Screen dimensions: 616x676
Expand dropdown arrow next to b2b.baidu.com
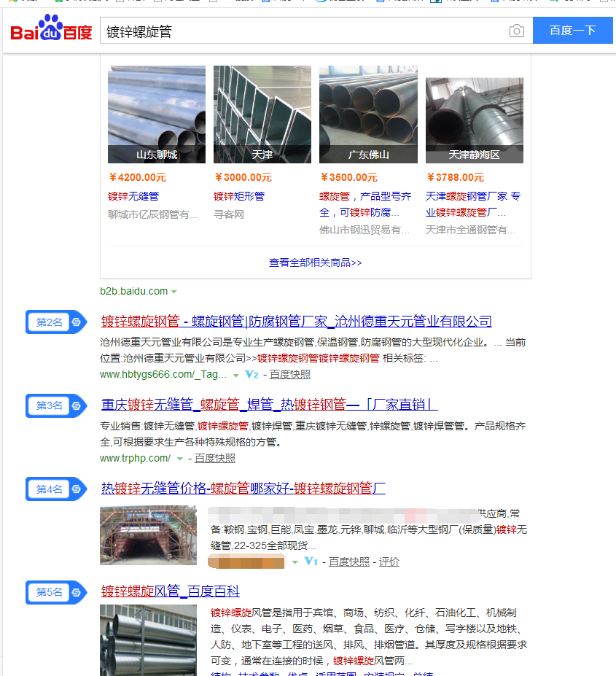(174, 292)
